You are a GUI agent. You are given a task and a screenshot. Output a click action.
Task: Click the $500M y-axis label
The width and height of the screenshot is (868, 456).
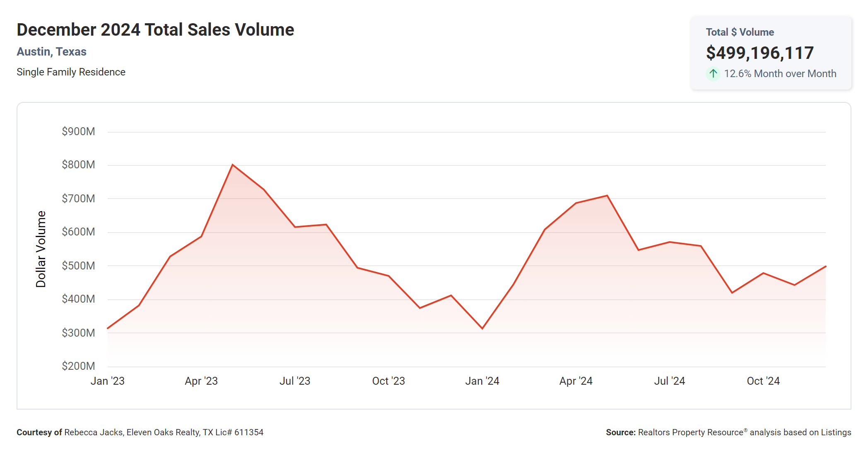coord(78,266)
